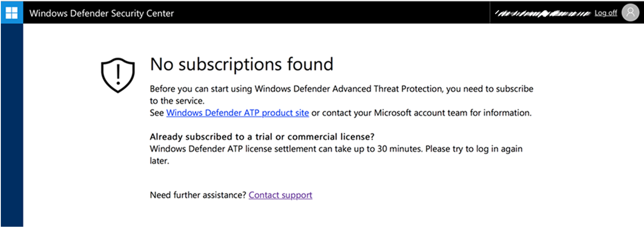This screenshot has width=644, height=228.
Task: Click the No subscriptions found heading
Action: pos(241,64)
